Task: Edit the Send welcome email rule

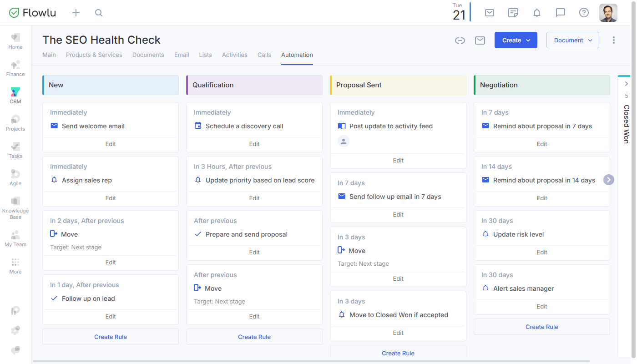Action: [110, 143]
